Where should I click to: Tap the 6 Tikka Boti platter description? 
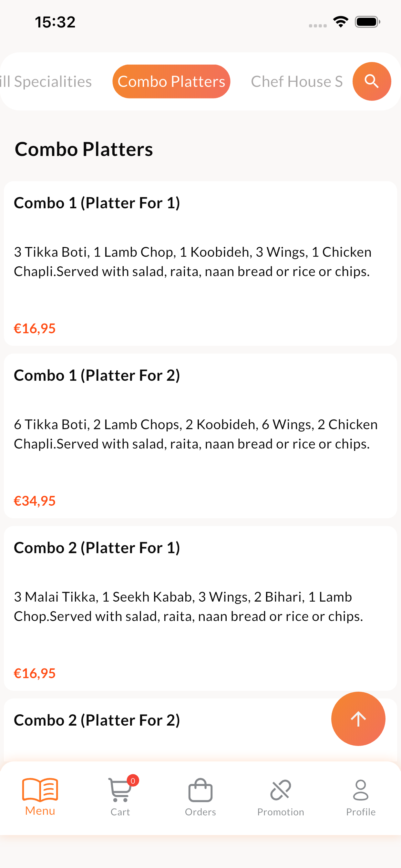coord(195,434)
